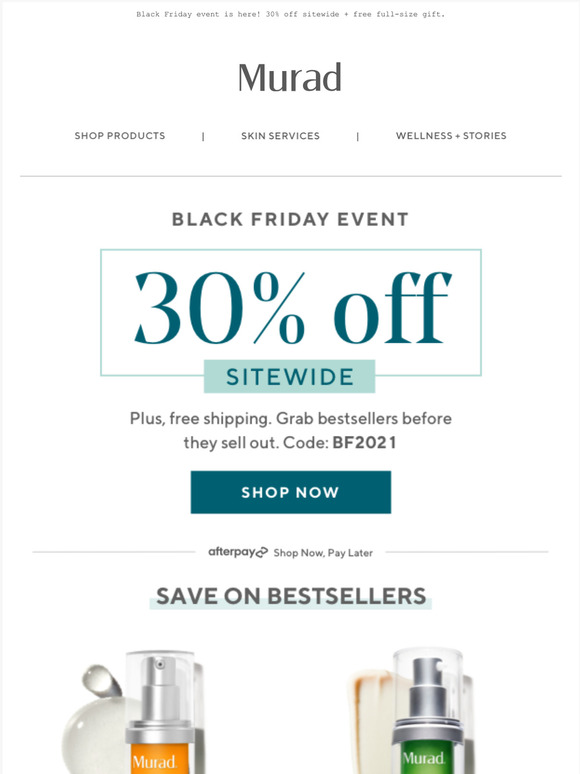
Task: Click the BF2021 promo code text
Action: 364,442
